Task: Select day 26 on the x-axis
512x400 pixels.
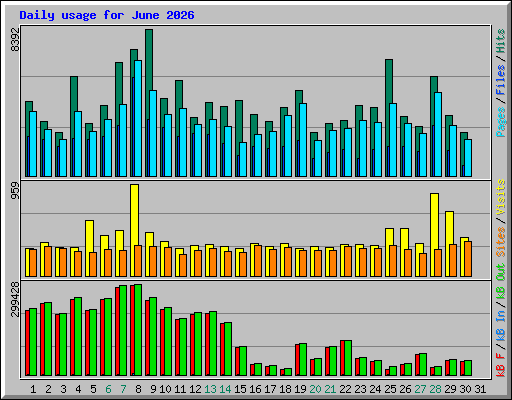Action: [x=405, y=389]
